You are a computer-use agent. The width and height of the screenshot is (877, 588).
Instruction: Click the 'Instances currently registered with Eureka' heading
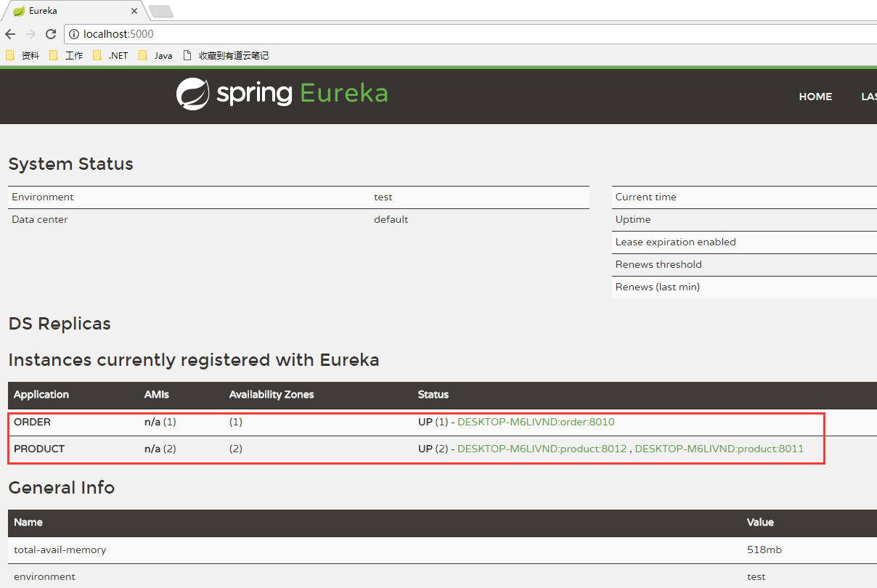pyautogui.click(x=194, y=360)
